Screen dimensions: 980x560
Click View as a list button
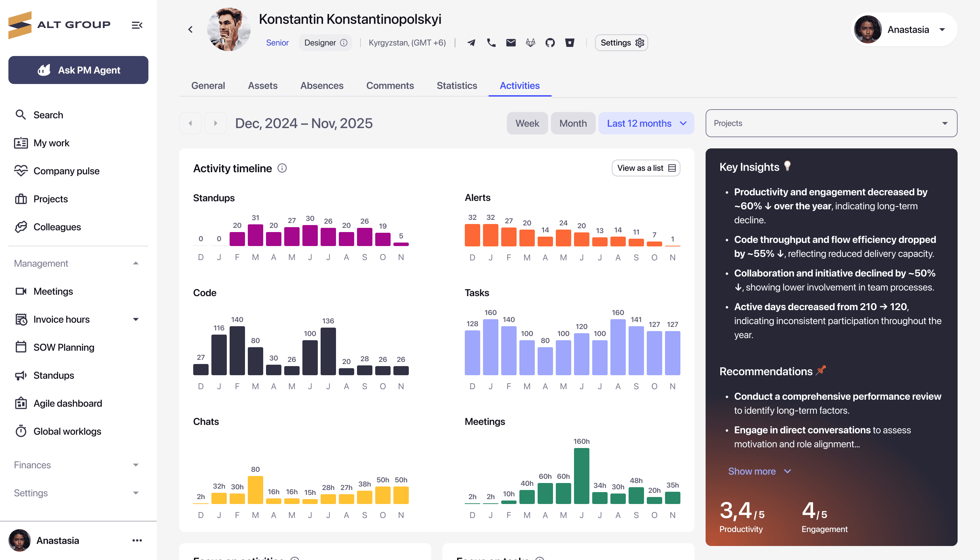pyautogui.click(x=646, y=168)
